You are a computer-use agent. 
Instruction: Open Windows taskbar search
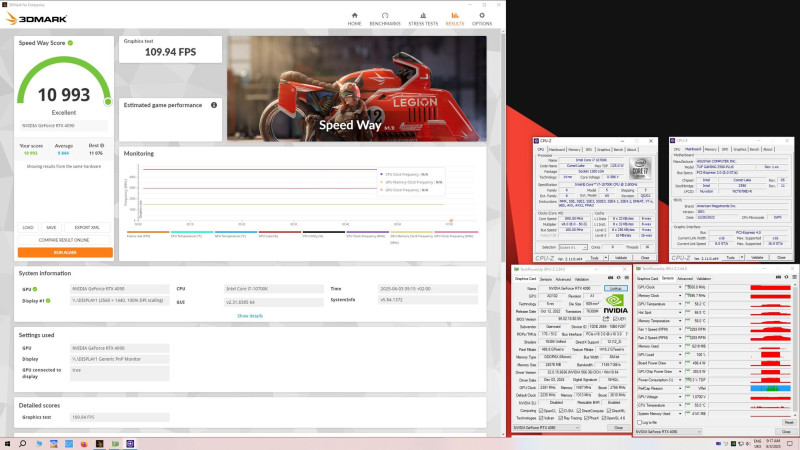22,444
